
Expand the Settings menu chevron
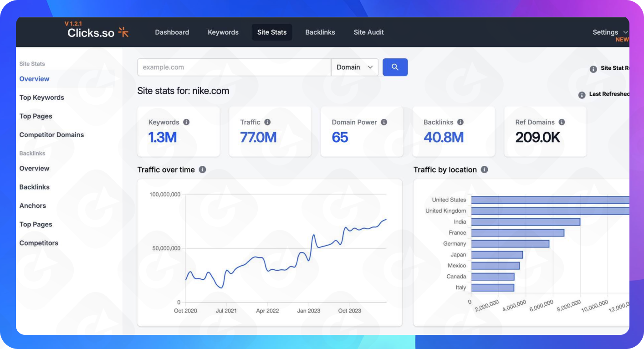pyautogui.click(x=625, y=32)
